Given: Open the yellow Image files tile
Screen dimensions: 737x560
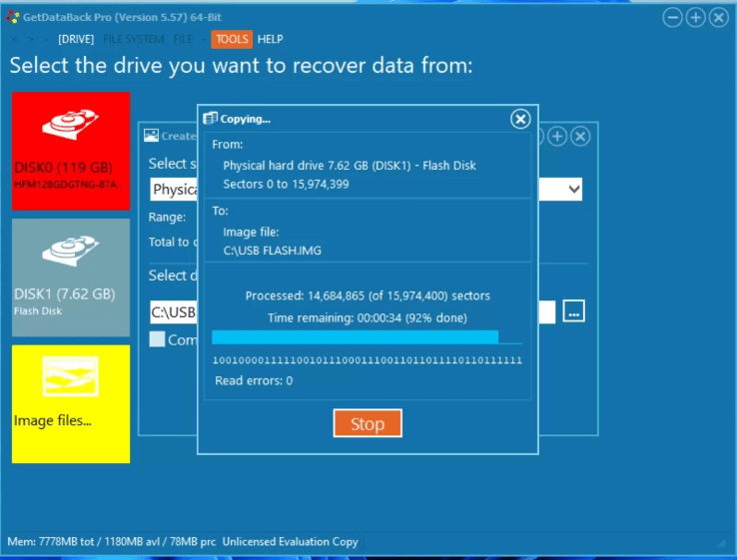Looking at the screenshot, I should tap(71, 404).
